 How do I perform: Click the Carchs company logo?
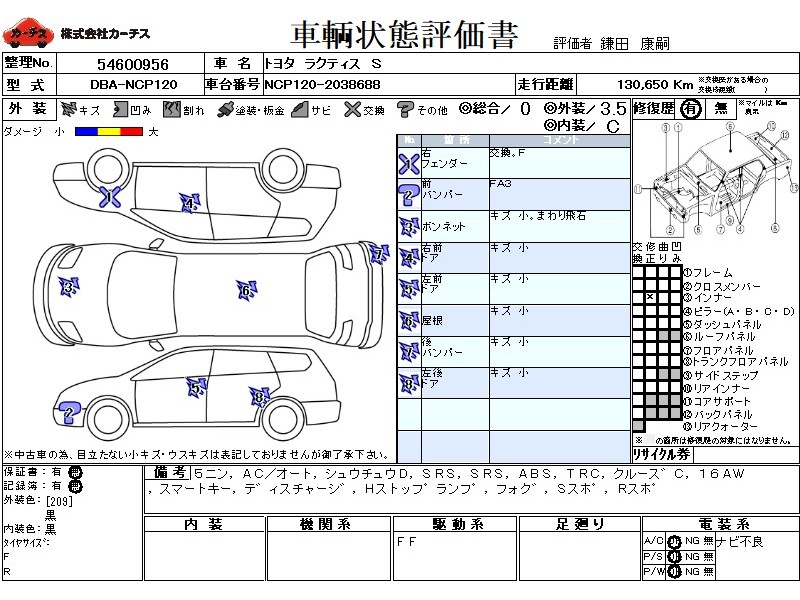28,33
